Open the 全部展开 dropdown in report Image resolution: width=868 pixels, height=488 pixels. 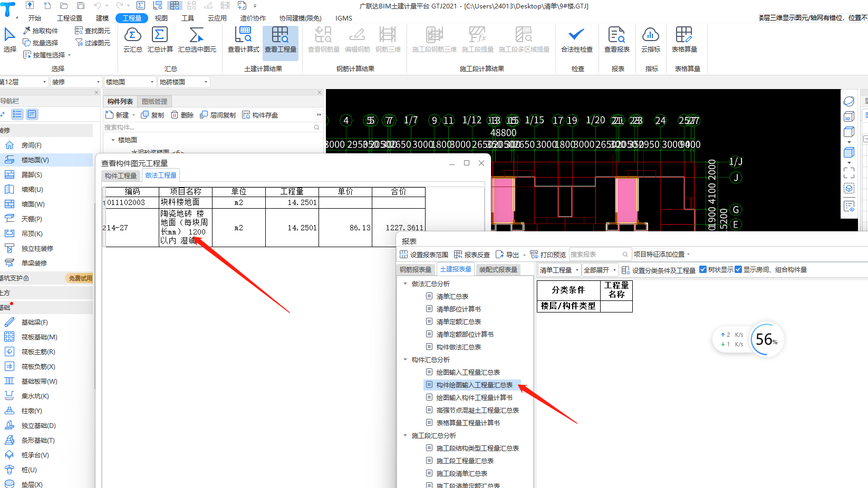600,270
